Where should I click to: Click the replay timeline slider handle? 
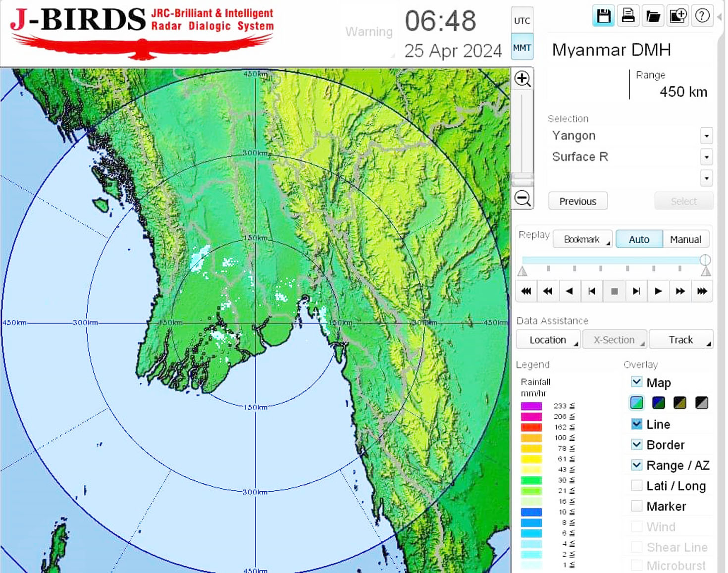coord(705,260)
